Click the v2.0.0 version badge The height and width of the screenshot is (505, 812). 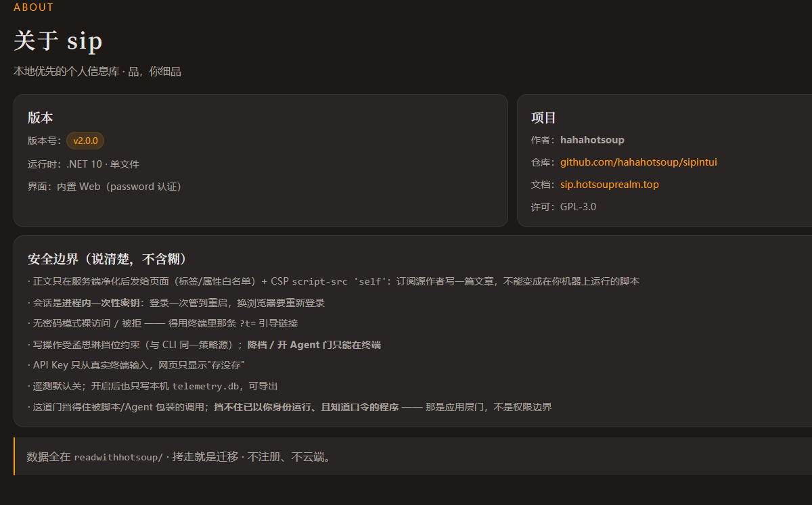pos(85,141)
